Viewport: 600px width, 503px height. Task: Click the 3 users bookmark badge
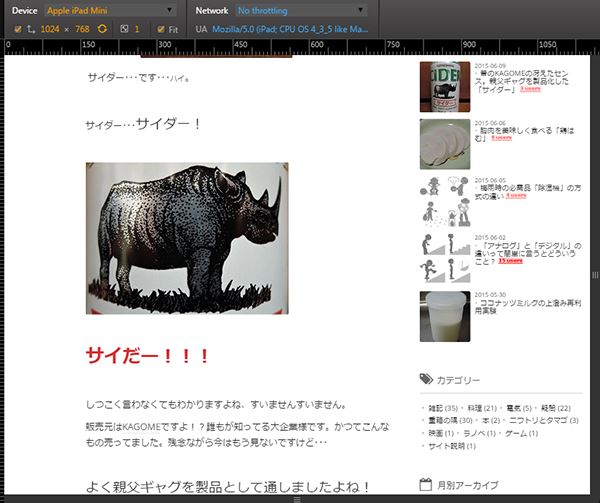(530, 89)
